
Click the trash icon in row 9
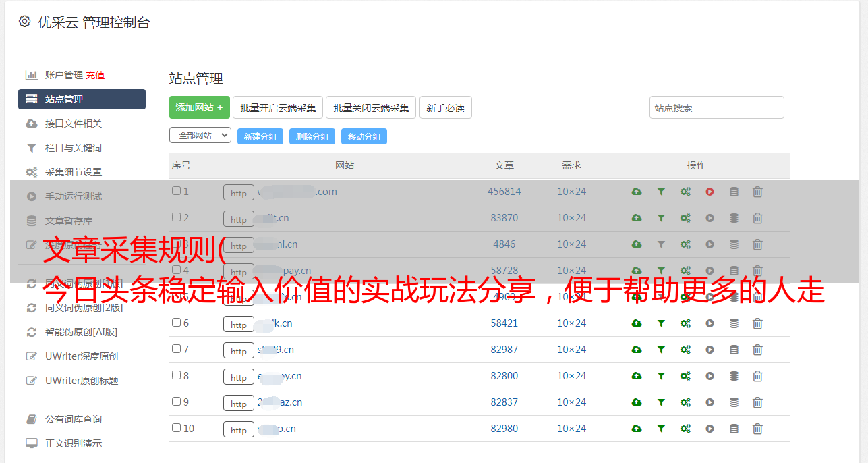(757, 402)
